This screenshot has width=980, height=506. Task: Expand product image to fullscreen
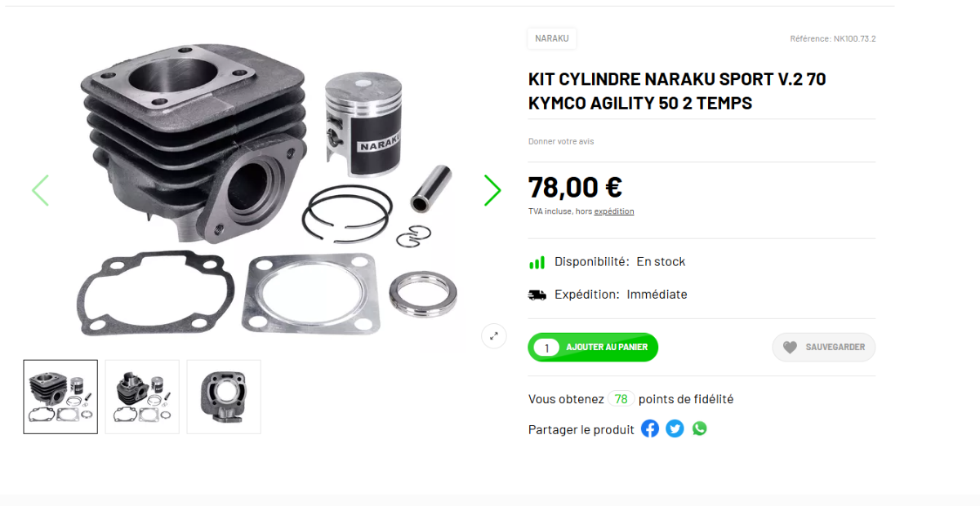(x=494, y=335)
